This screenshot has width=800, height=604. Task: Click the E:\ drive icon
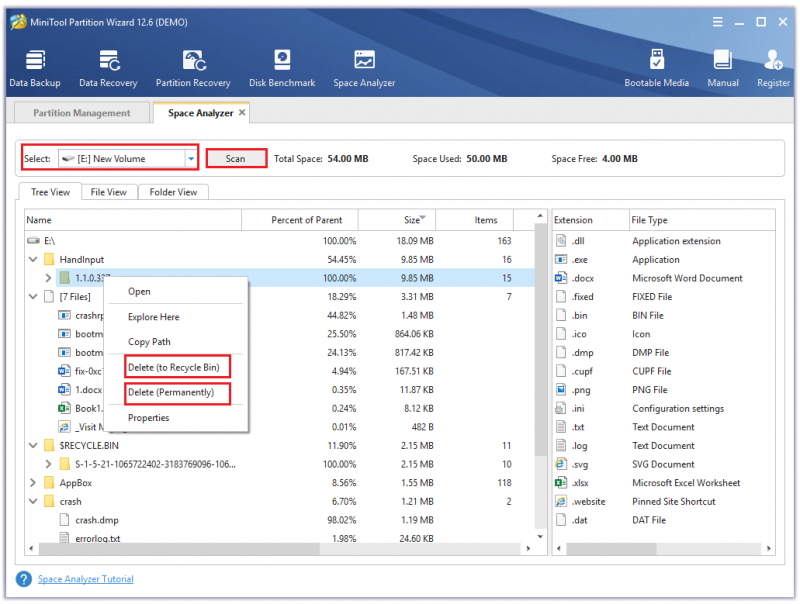(34, 241)
